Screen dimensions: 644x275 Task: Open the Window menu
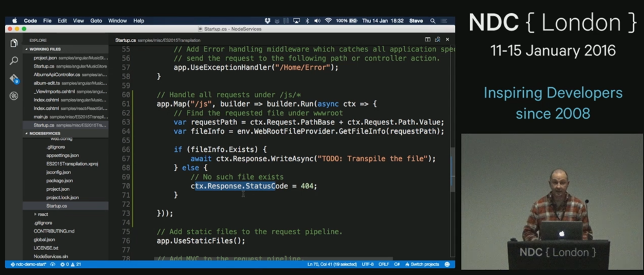[118, 21]
